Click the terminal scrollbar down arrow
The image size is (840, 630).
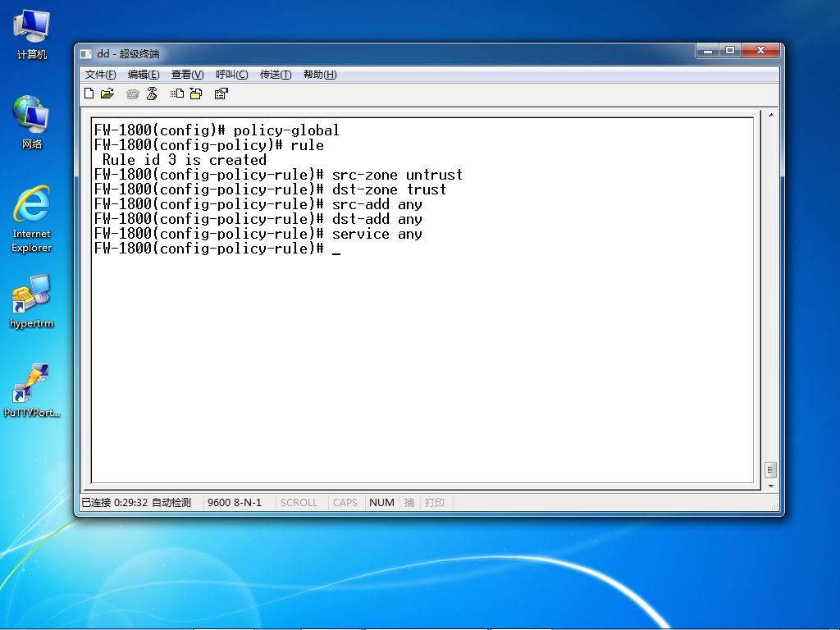click(x=771, y=486)
